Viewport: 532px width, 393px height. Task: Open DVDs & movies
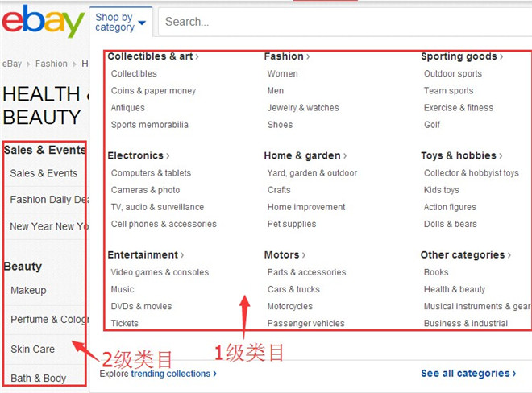click(142, 307)
